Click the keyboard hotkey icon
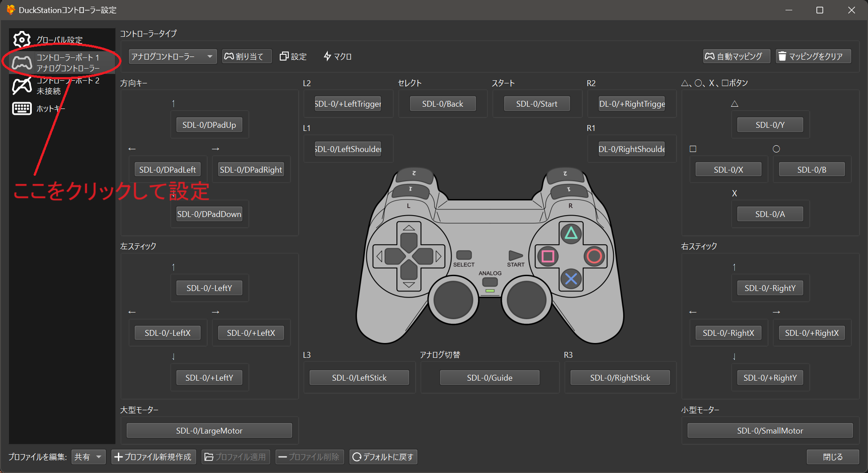868x473 pixels. tap(22, 108)
